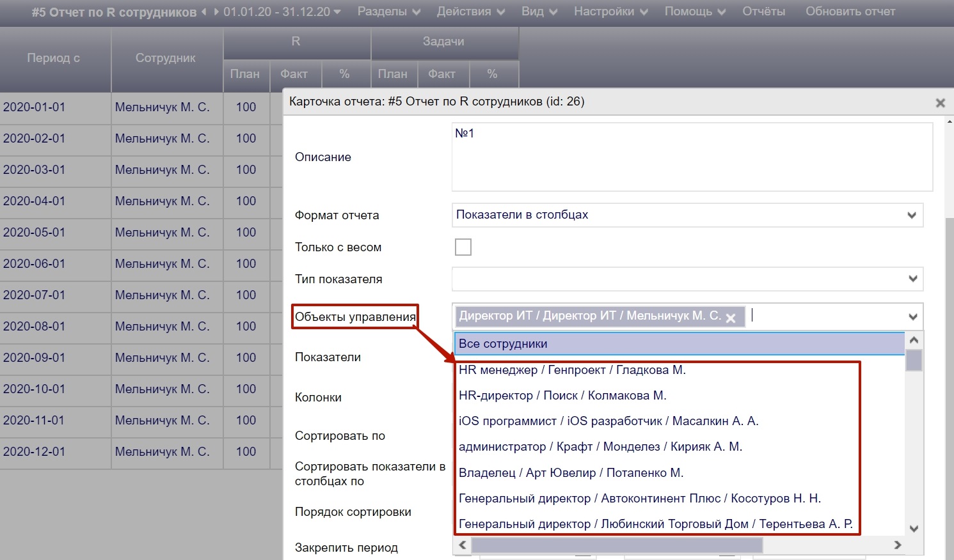Image resolution: width=954 pixels, height=560 pixels.
Task: Go to previous report with left arrow
Action: coord(204,12)
